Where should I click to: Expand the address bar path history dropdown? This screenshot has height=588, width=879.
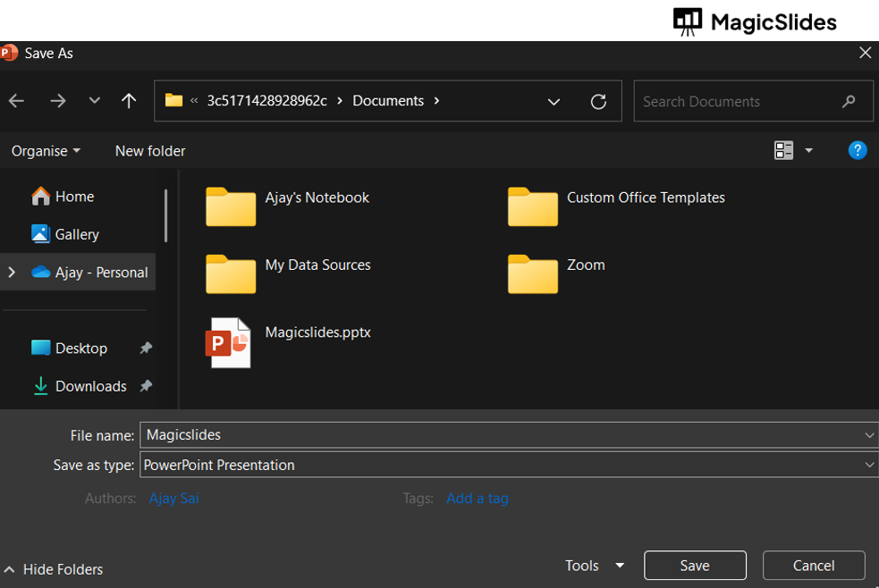(554, 101)
